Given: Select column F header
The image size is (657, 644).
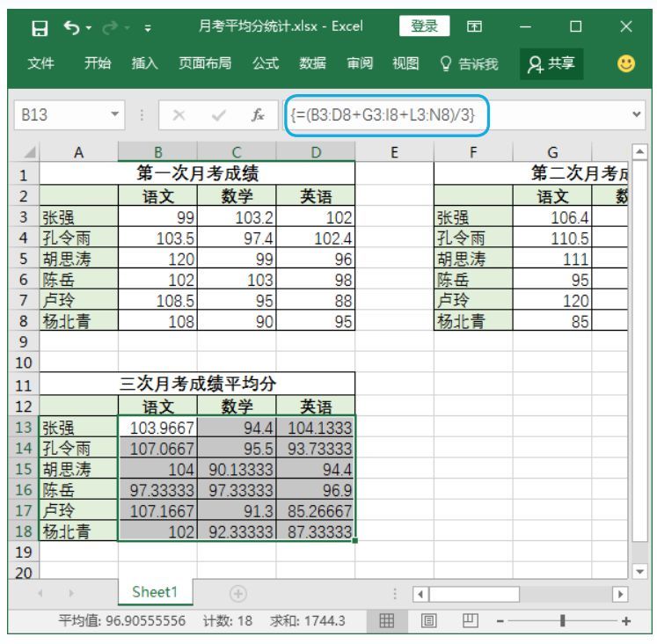Looking at the screenshot, I should pyautogui.click(x=473, y=151).
